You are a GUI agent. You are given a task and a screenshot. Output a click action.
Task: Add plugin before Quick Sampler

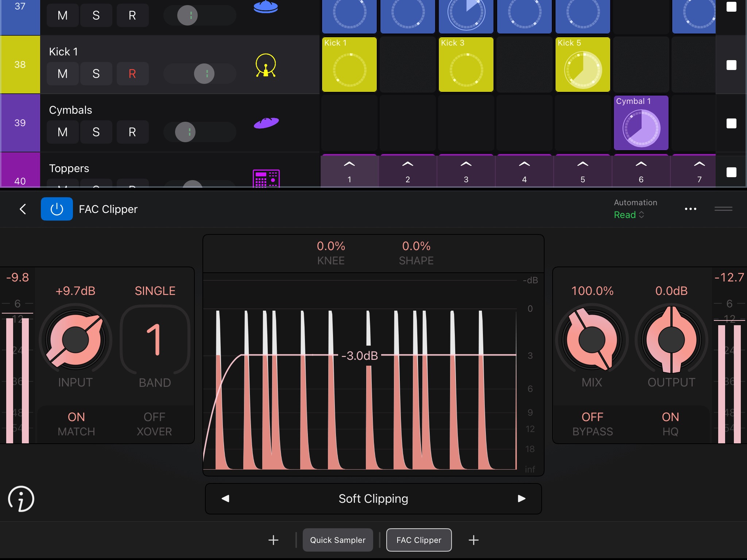click(273, 540)
